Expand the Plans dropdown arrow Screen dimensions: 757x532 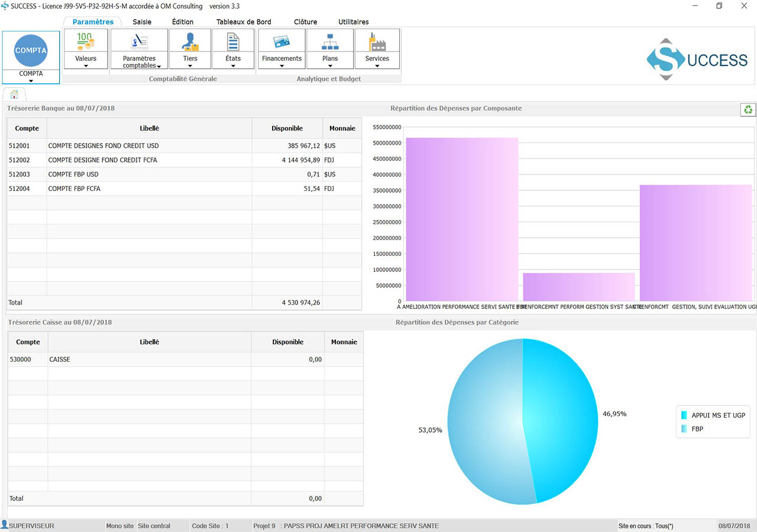point(330,66)
